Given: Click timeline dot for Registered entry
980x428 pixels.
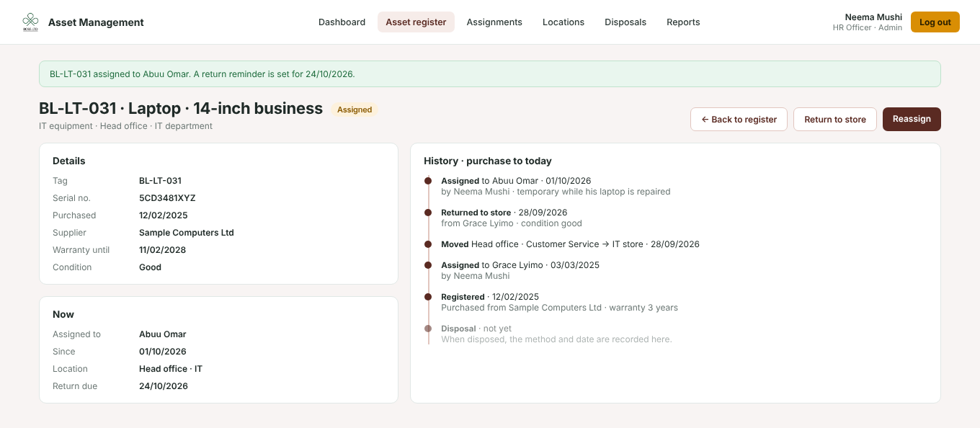Looking at the screenshot, I should click(428, 297).
